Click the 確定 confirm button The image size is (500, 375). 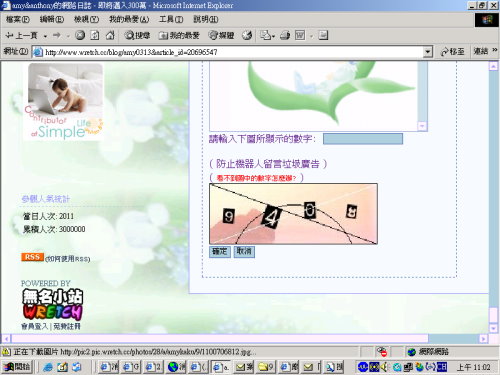[x=220, y=252]
